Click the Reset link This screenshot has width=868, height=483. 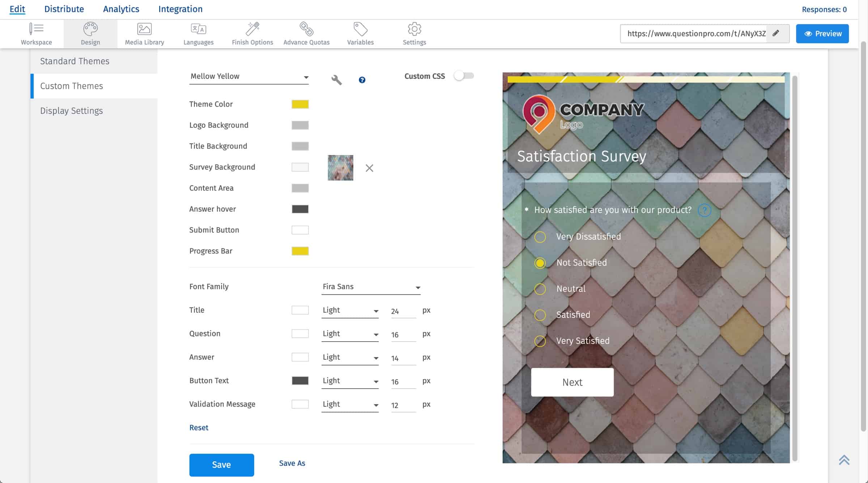coord(199,428)
